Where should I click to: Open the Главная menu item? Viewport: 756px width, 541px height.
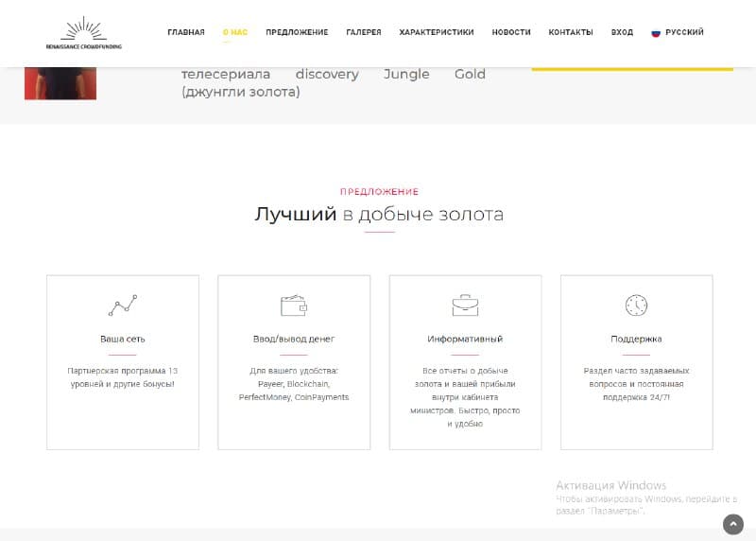(x=186, y=32)
